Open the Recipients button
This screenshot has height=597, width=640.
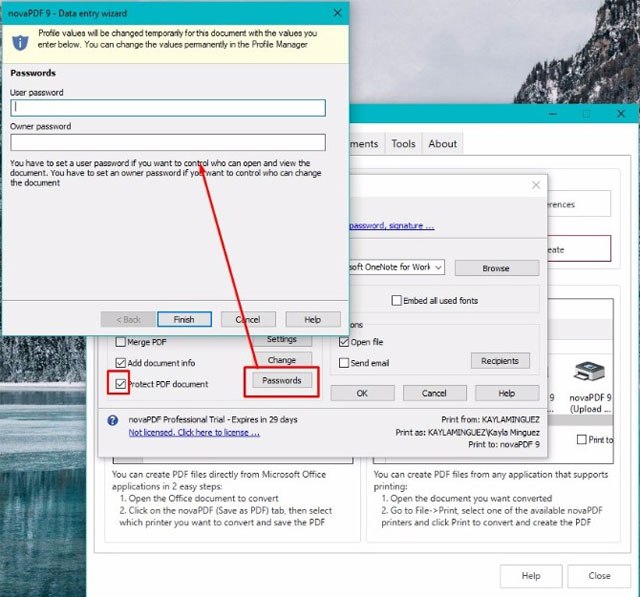coord(500,361)
